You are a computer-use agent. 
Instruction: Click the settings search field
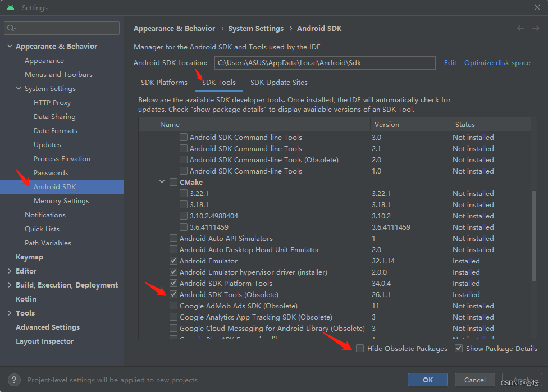pyautogui.click(x=62, y=28)
